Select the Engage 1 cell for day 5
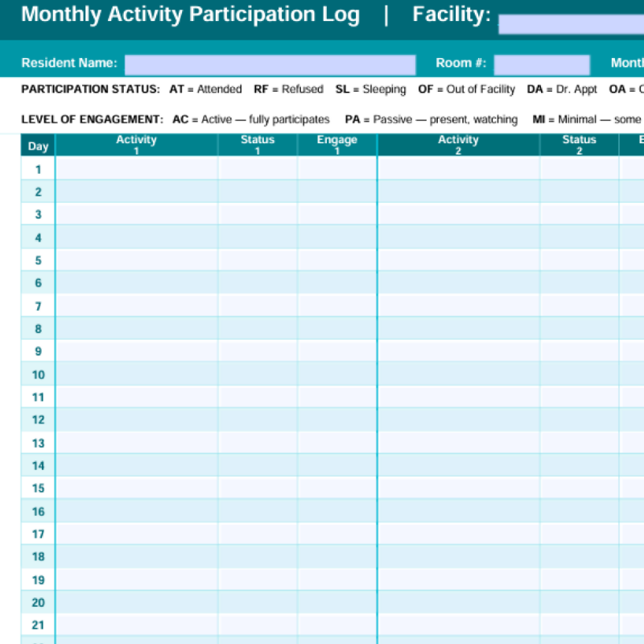Viewport: 644px width, 644px height. pos(336,259)
